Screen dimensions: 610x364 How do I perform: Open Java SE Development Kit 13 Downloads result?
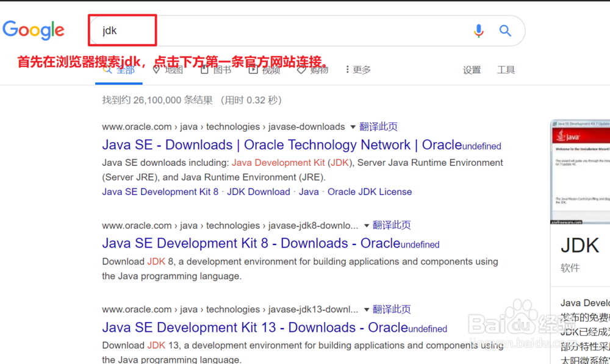(255, 328)
